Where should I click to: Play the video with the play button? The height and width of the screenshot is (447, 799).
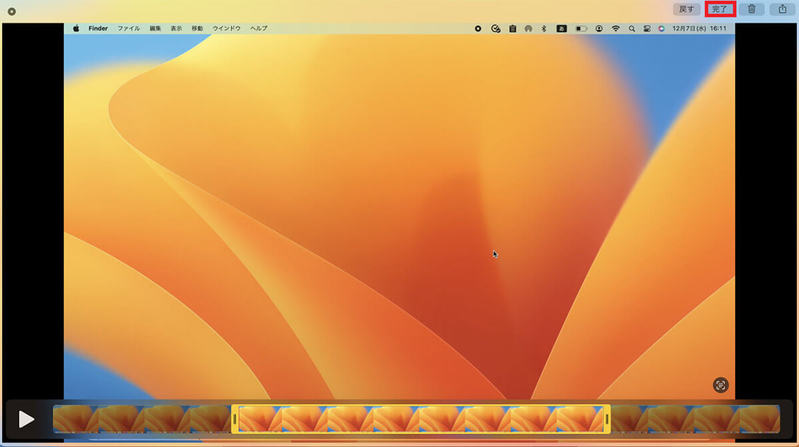click(x=26, y=419)
